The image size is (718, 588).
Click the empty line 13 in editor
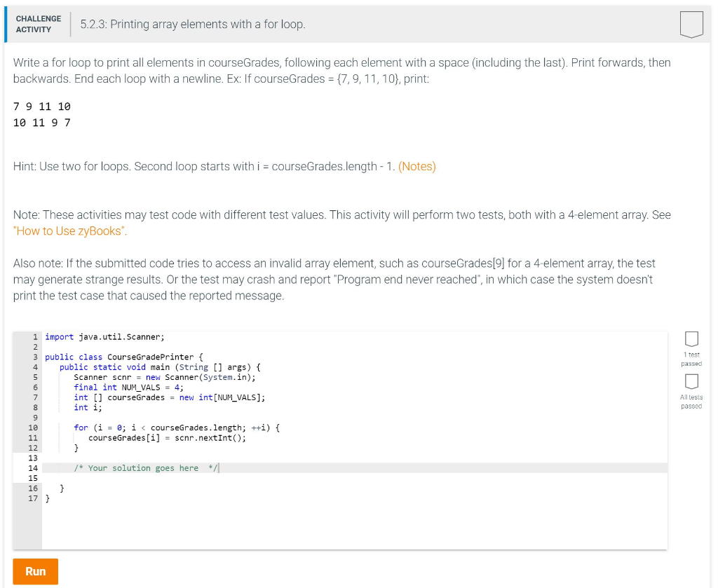(354, 458)
